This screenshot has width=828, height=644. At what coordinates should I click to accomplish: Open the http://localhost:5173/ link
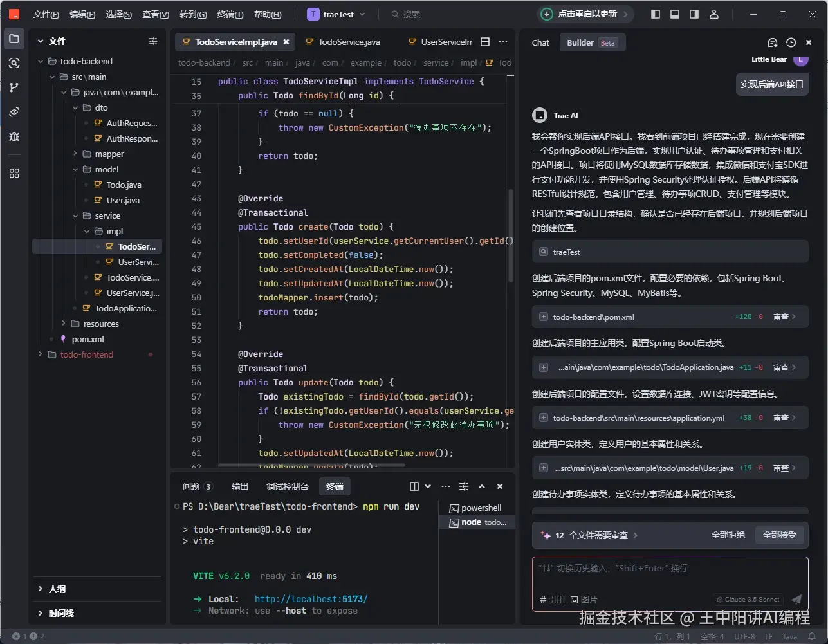[311, 599]
